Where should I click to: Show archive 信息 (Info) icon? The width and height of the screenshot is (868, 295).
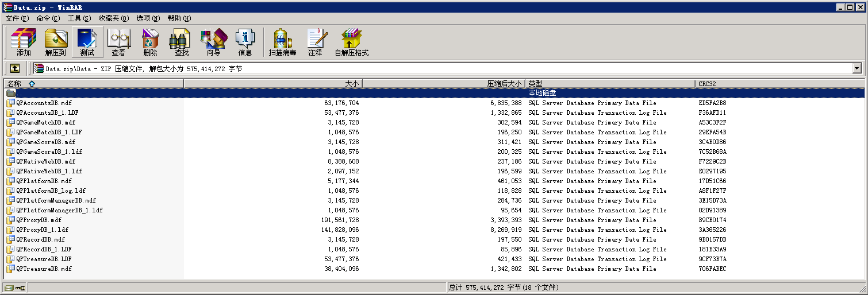[245, 42]
